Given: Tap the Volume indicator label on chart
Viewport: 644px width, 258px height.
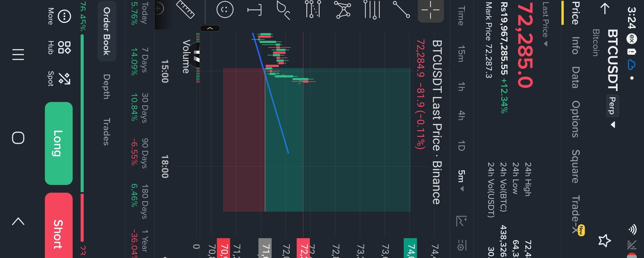Looking at the screenshot, I should pyautogui.click(x=186, y=57).
